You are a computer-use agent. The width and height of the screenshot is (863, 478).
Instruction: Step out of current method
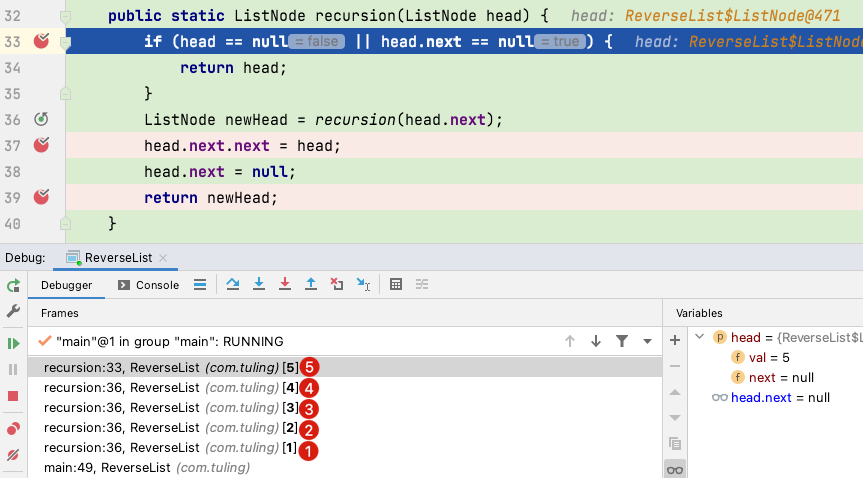311,284
